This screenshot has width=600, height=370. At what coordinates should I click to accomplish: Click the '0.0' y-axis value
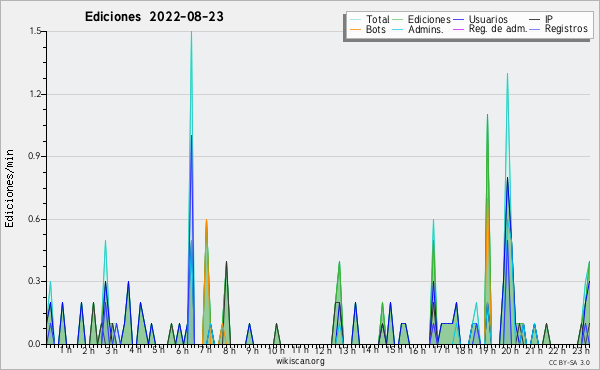tap(35, 344)
